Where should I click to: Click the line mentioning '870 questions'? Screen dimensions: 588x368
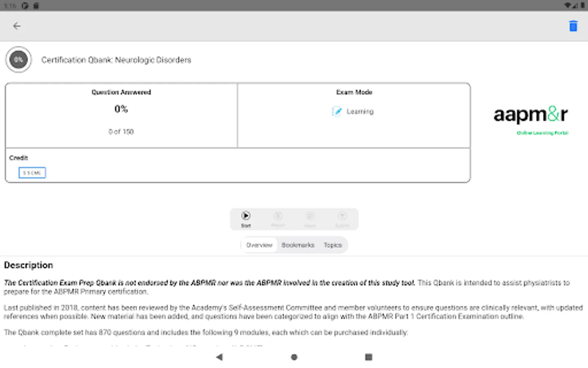206,332
